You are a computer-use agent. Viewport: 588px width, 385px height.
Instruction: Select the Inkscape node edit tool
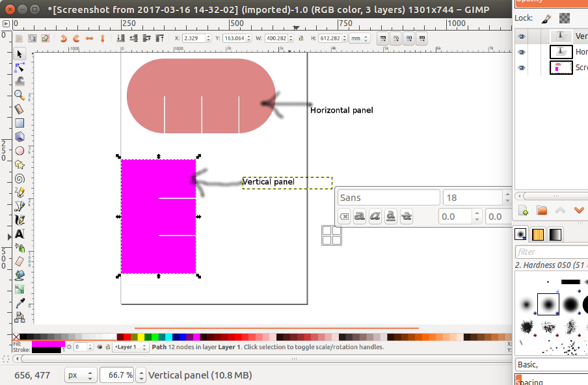tap(20, 68)
